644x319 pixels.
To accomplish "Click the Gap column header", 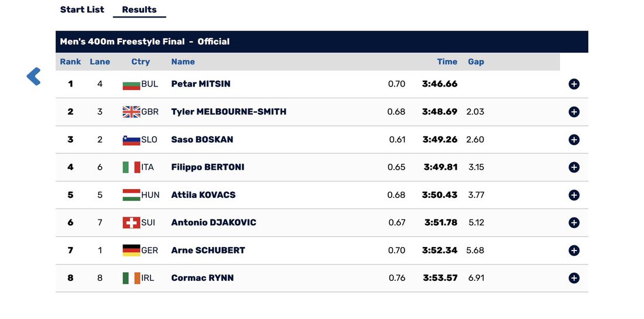I will point(476,61).
